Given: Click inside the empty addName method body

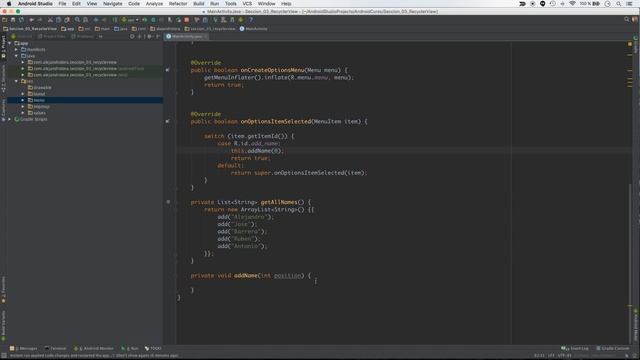Looking at the screenshot, I should pyautogui.click(x=253, y=282).
